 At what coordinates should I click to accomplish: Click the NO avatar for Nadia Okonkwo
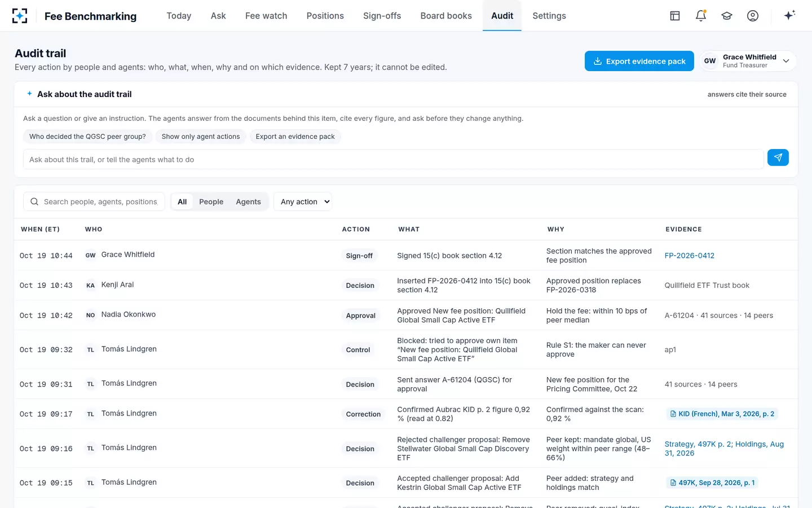90,315
